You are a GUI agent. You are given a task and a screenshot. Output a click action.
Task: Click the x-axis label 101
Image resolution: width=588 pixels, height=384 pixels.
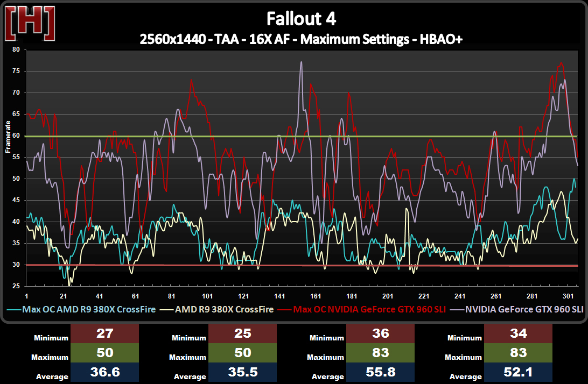(x=207, y=296)
